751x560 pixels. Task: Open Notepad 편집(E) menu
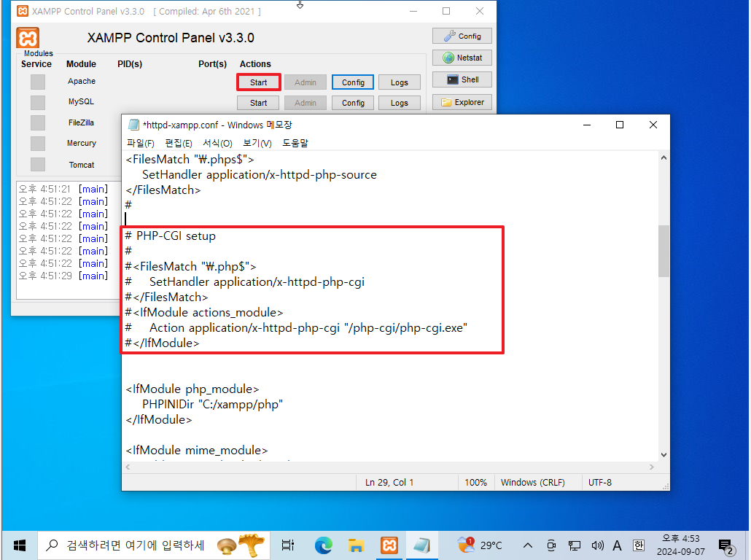[178, 143]
